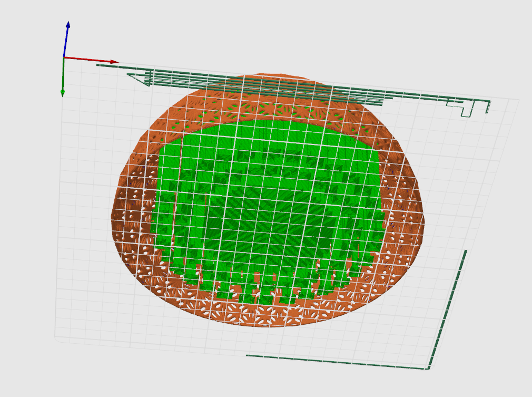Image resolution: width=532 pixels, height=397 pixels.
Task: Click the rounded front-left corner of the build plate
Action: click(57, 338)
